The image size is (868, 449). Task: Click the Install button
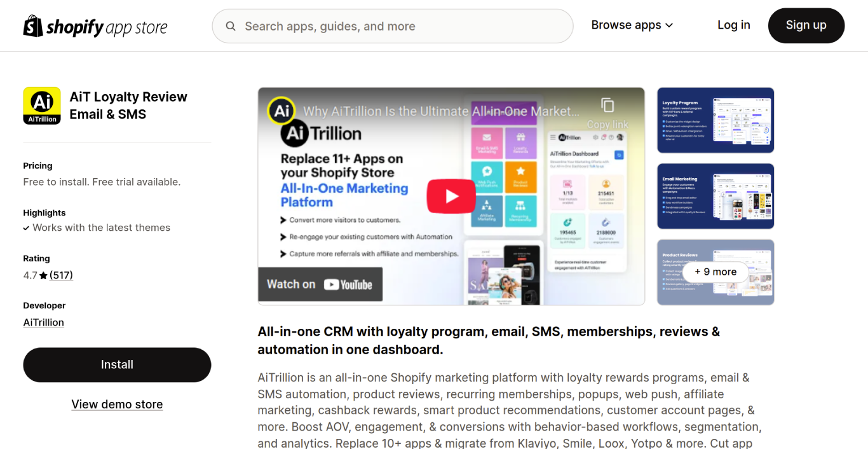(117, 364)
